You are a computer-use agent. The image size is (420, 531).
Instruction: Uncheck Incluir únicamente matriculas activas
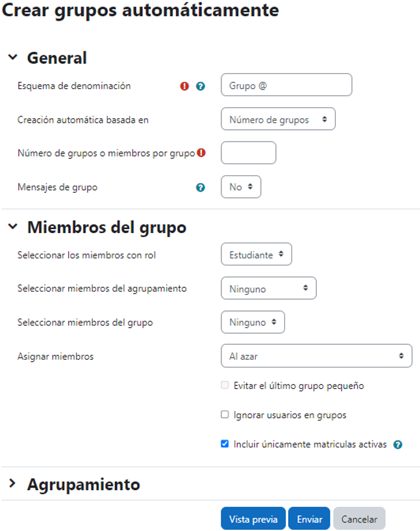click(x=225, y=444)
